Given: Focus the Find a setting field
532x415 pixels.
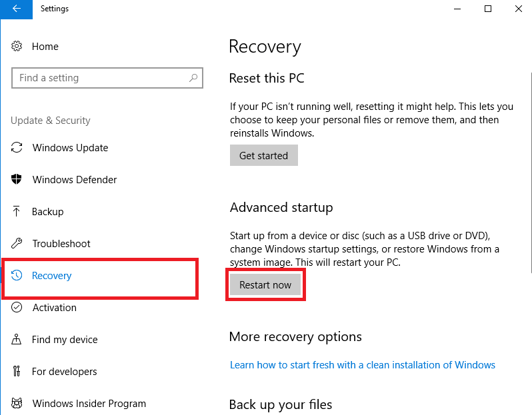Looking at the screenshot, I should [107, 78].
